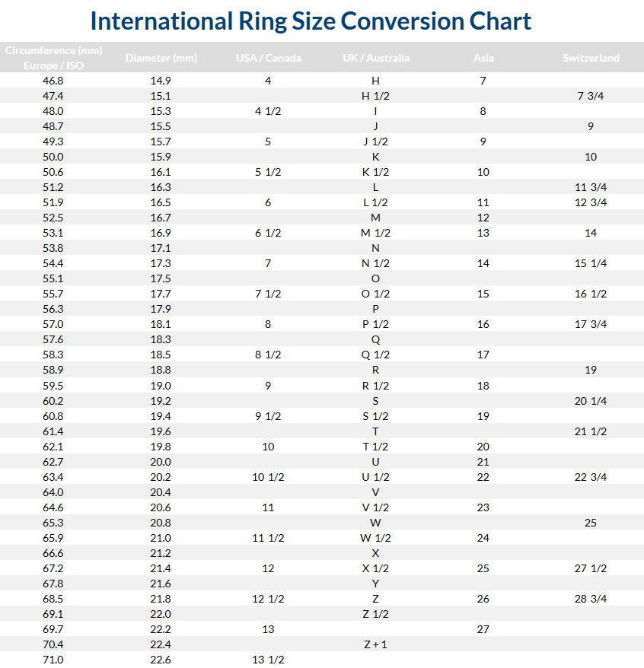Click the 46.8 circumference cell
The image size is (644, 668).
53,81
